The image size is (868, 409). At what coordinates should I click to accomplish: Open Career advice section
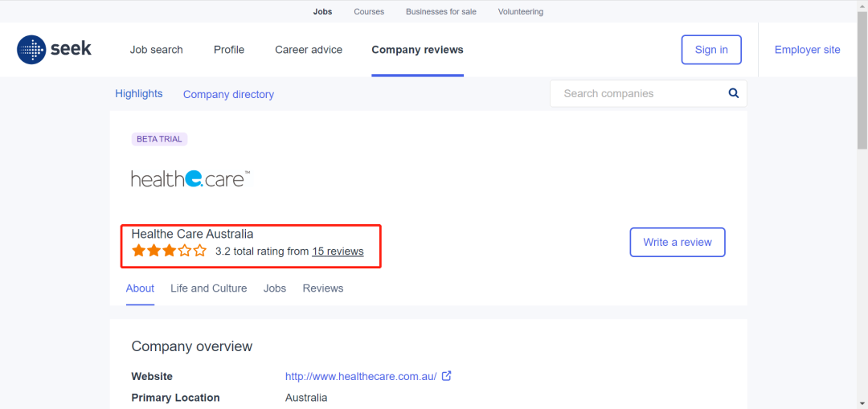[x=309, y=50]
